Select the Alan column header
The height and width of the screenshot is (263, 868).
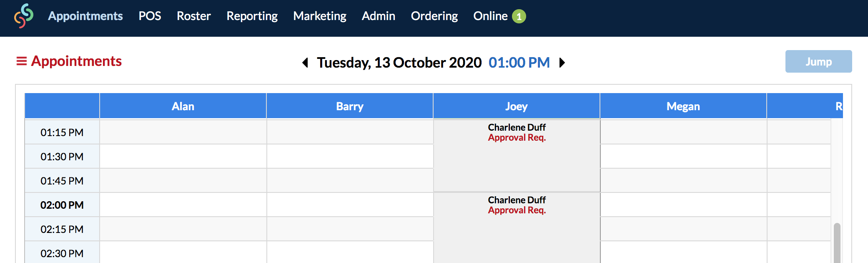[x=183, y=106]
